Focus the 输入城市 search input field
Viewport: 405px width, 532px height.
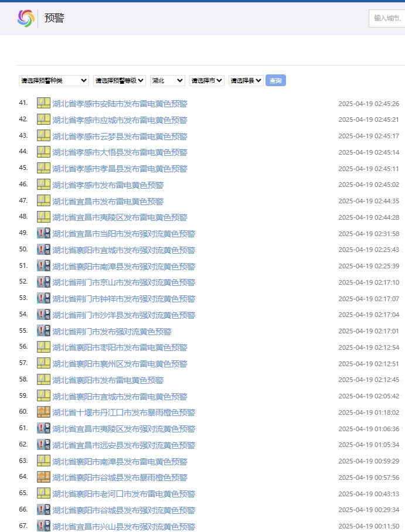[387, 18]
